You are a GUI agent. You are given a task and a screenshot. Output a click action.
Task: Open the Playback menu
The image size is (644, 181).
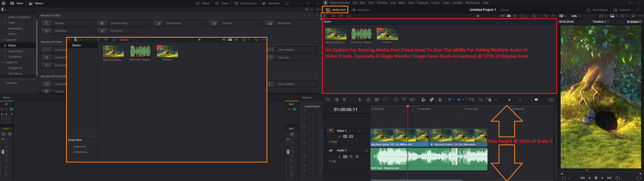pyautogui.click(x=423, y=3)
